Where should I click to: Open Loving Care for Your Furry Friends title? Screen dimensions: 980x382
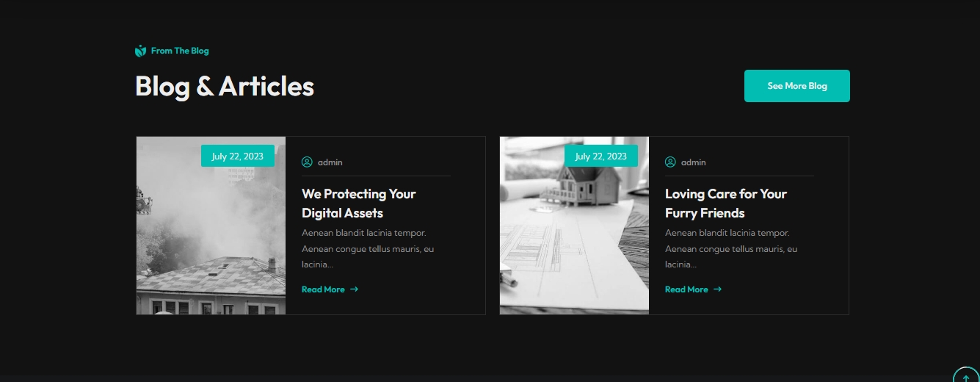725,203
